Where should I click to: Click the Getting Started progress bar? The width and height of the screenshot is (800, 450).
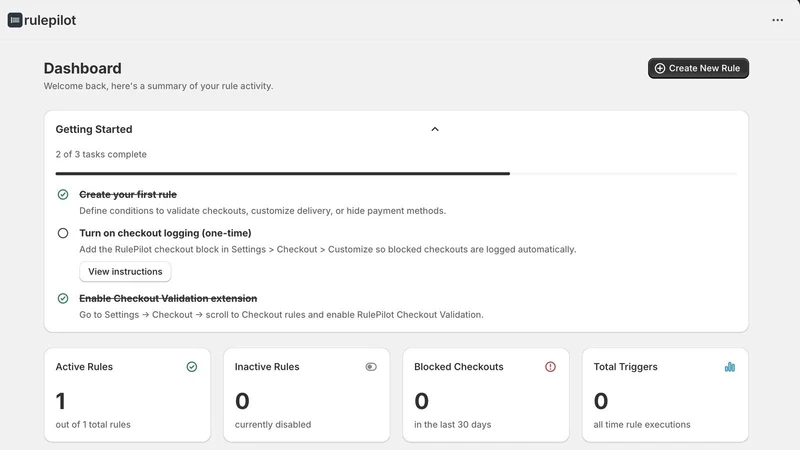tap(396, 173)
